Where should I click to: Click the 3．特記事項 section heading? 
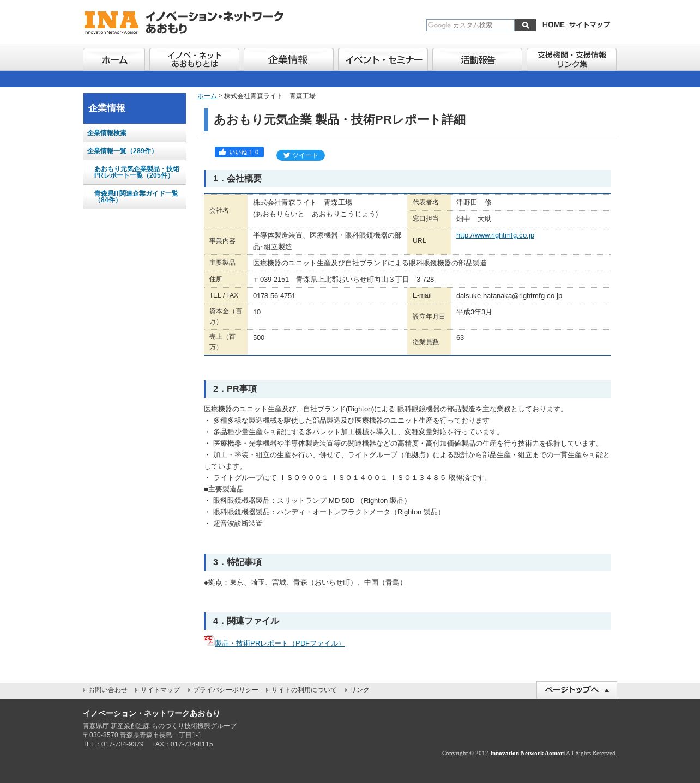[407, 562]
